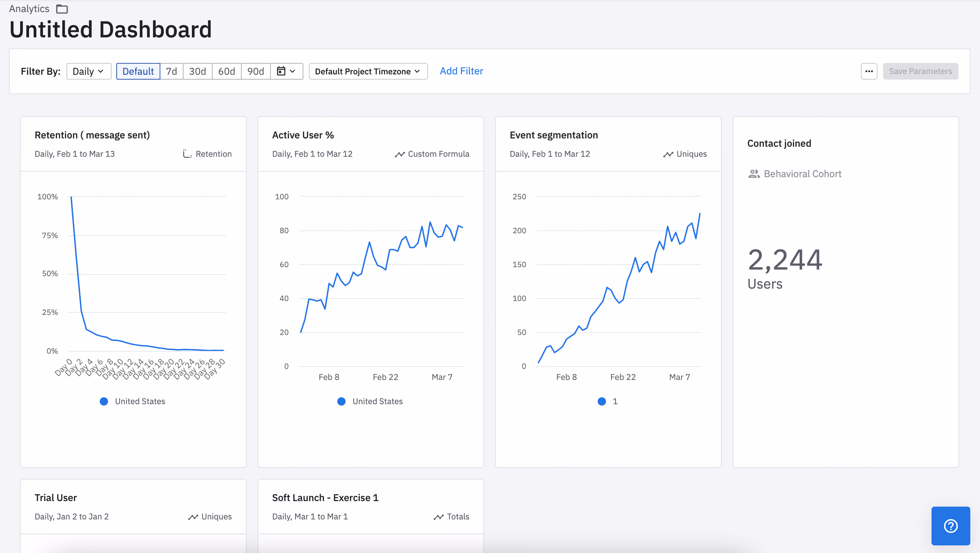Click the Save Parameters button
980x553 pixels.
pyautogui.click(x=920, y=71)
